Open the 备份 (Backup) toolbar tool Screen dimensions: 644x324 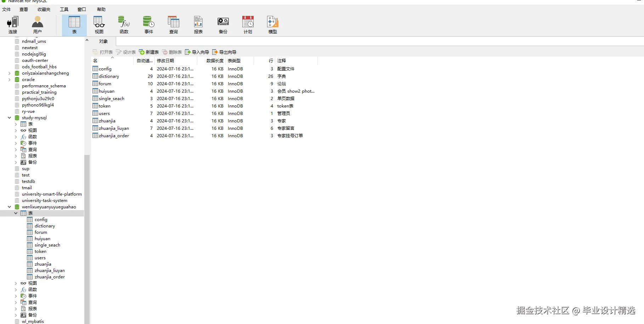[223, 25]
